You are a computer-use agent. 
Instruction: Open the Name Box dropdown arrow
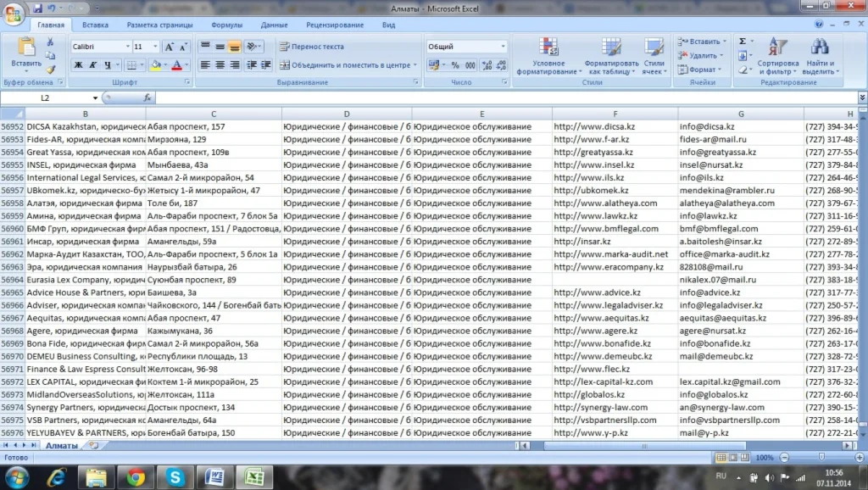tap(95, 98)
